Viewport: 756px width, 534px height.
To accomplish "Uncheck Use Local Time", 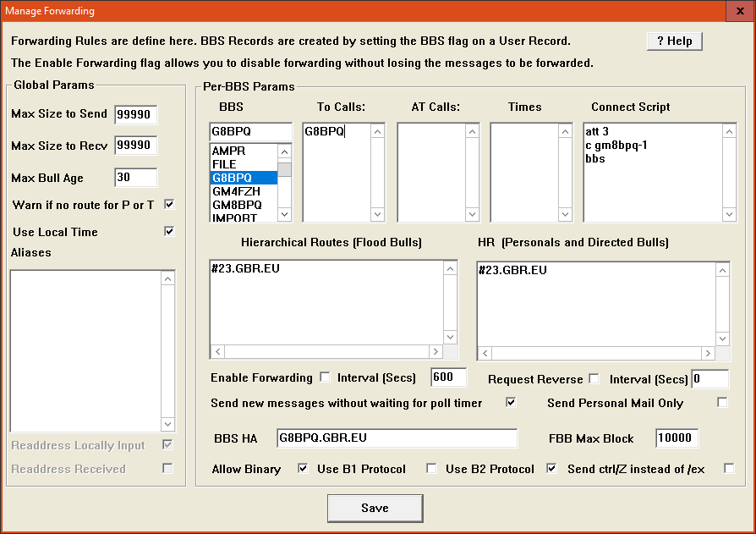I will 169,231.
